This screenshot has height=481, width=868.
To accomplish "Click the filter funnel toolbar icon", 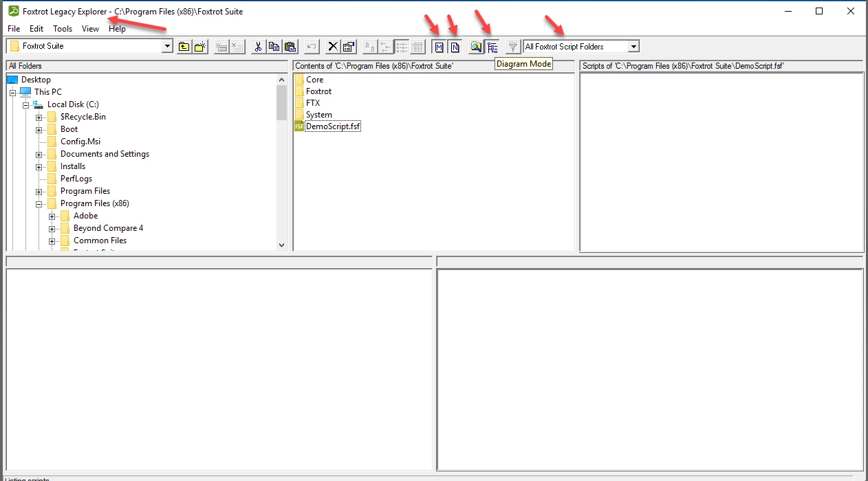I will (513, 47).
